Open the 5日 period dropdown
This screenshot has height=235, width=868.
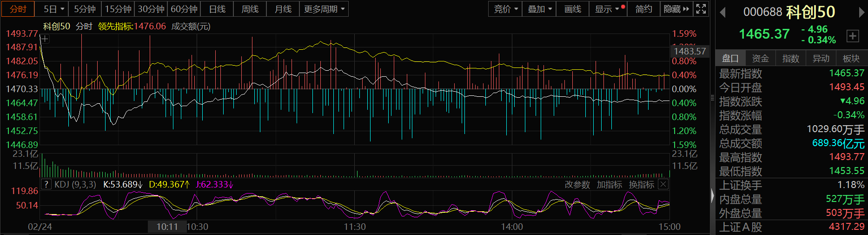(x=53, y=9)
